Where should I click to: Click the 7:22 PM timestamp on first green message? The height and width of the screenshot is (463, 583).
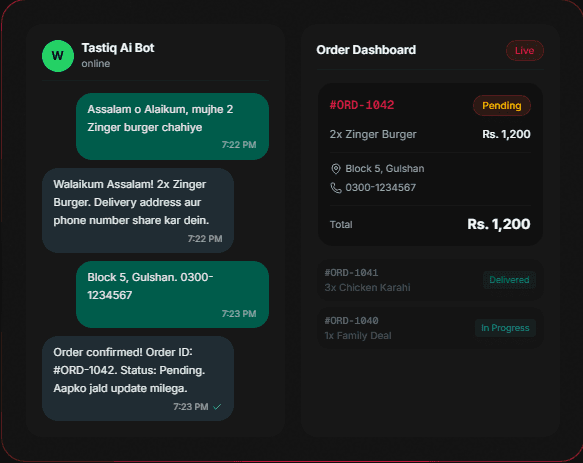coord(239,145)
